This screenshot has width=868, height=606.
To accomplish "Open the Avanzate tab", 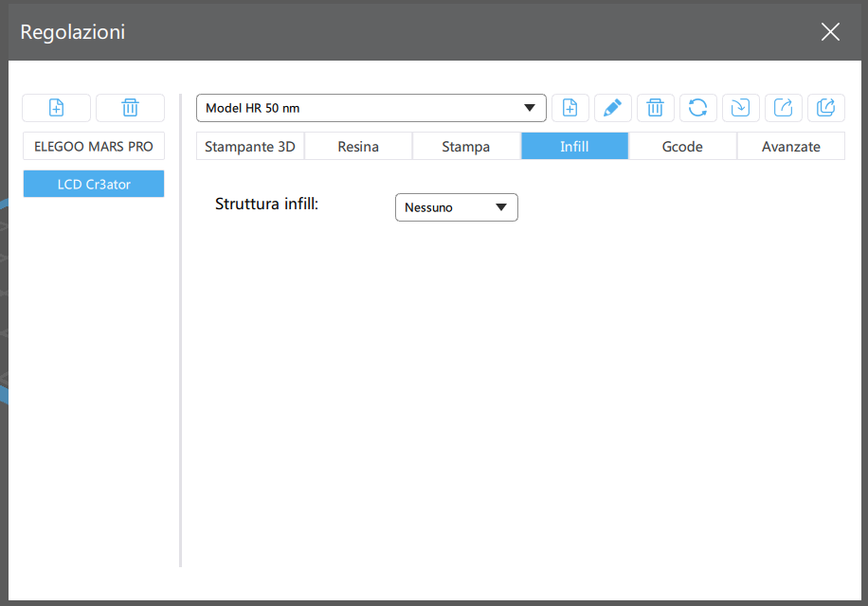I will [x=791, y=147].
